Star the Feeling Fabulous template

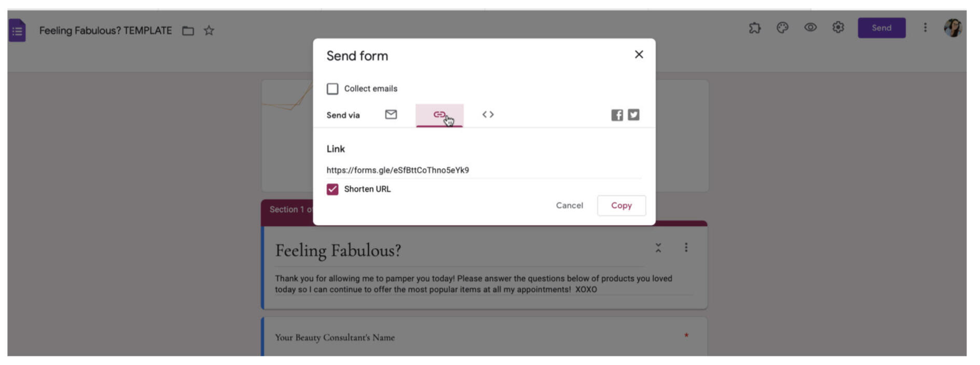[x=209, y=31]
